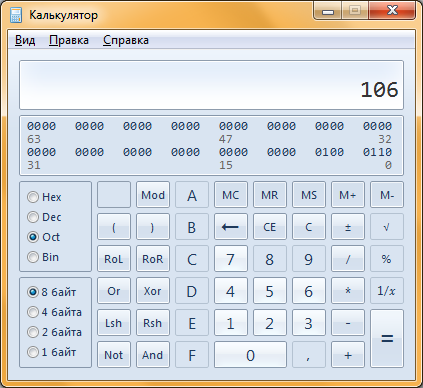Clear entry with the CE button

[270, 227]
